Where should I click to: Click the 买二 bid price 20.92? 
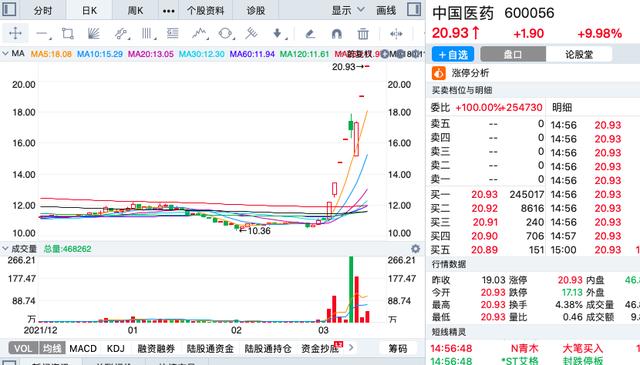(x=484, y=208)
